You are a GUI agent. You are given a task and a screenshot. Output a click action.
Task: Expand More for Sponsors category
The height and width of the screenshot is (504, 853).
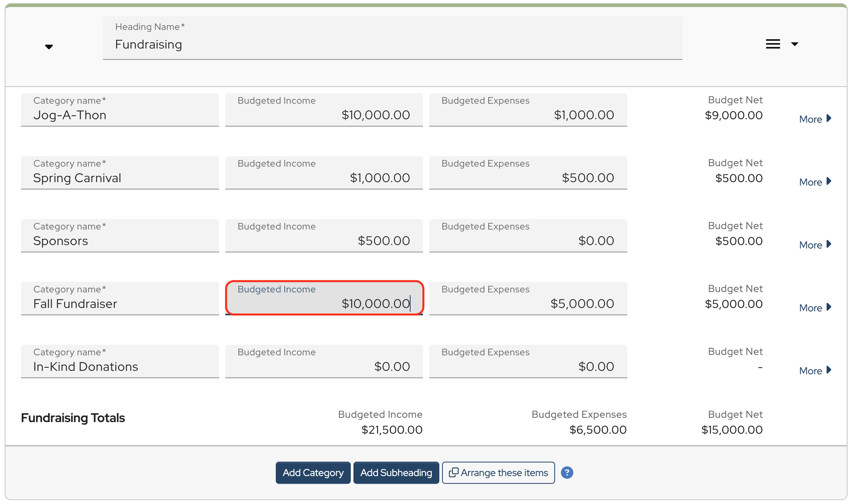click(815, 245)
